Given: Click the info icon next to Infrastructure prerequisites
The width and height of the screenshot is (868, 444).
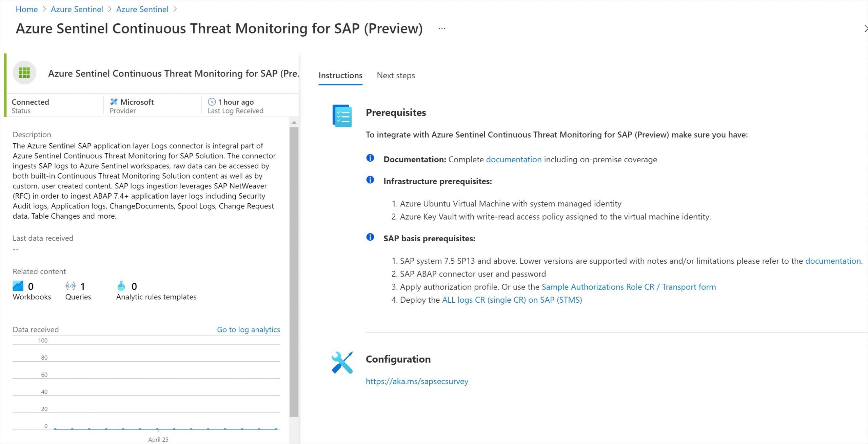Looking at the screenshot, I should [370, 180].
